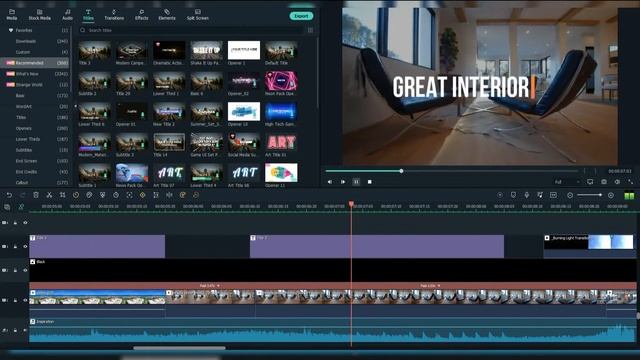Screen dimensions: 640x360
Task: Open the color palette correction tool
Action: pyautogui.click(x=89, y=196)
